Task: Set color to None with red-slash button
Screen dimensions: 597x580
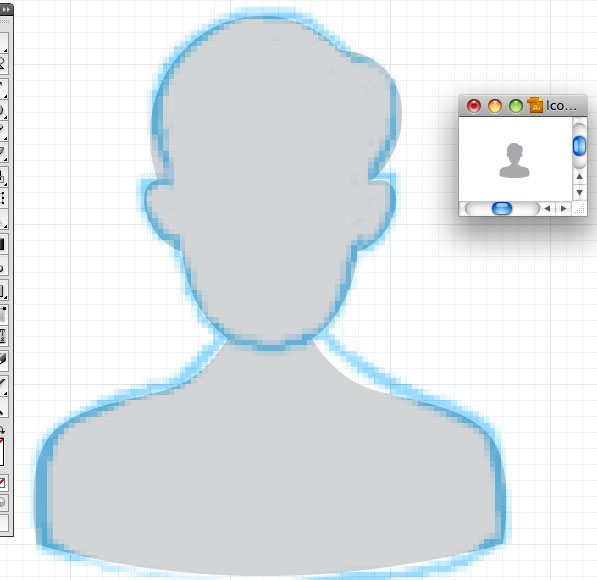Action: [2, 483]
